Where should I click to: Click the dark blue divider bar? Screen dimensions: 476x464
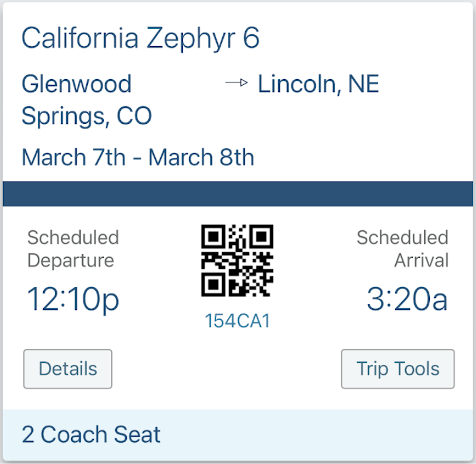[238, 194]
